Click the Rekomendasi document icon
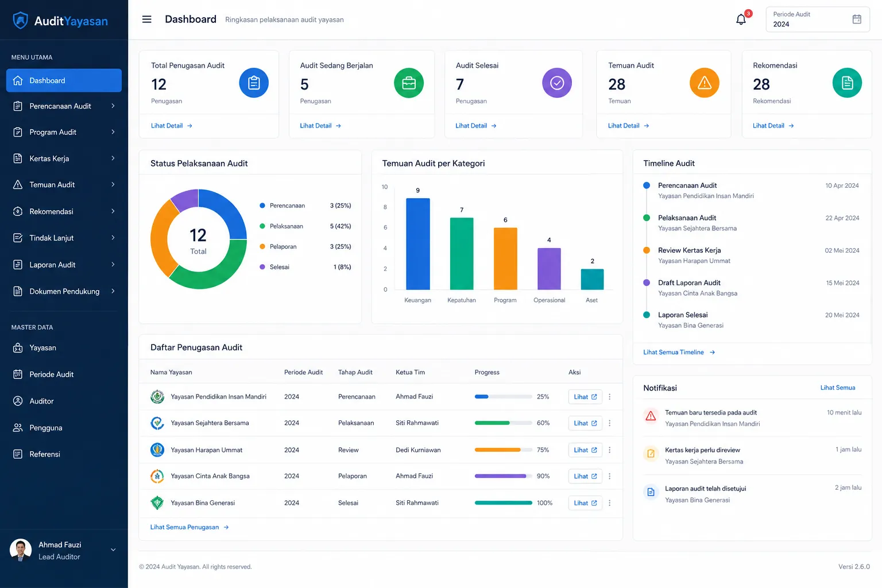The width and height of the screenshot is (882, 588). [847, 83]
